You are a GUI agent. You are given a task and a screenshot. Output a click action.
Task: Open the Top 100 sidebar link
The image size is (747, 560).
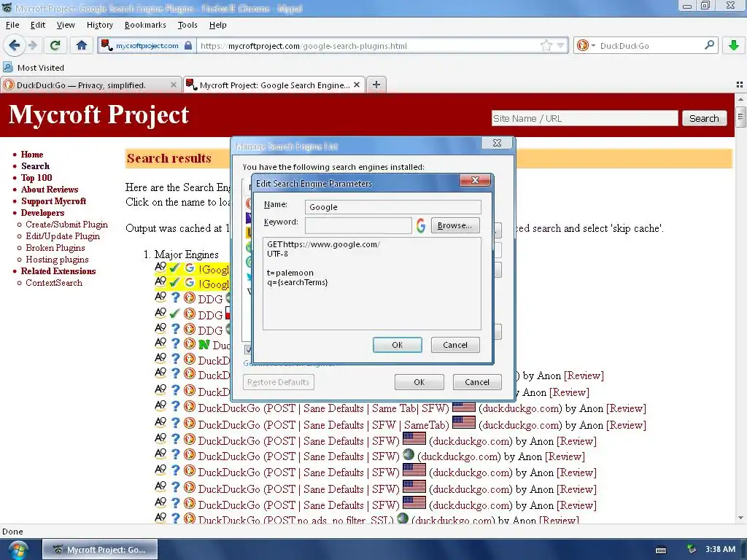pyautogui.click(x=36, y=178)
